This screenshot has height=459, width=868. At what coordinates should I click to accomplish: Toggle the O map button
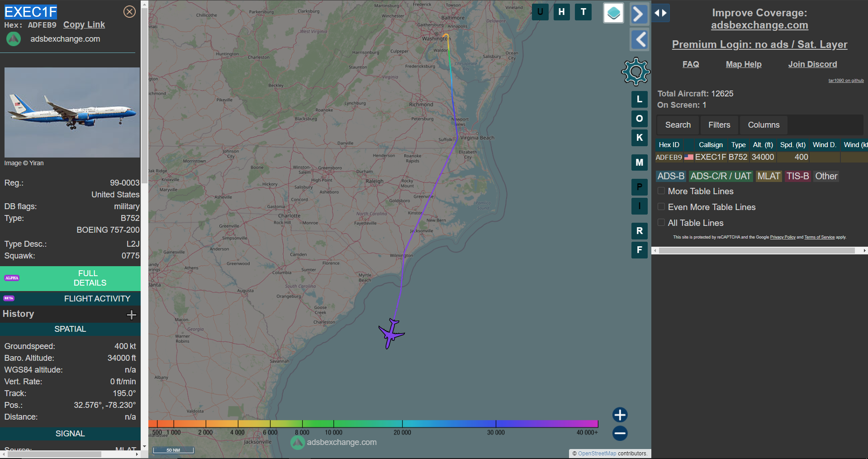tap(640, 119)
